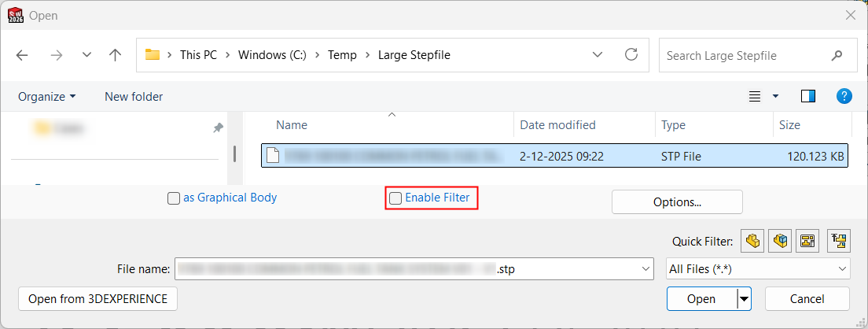This screenshot has width=868, height=329.
Task: Click the Parts quick filter icon
Action: click(752, 242)
